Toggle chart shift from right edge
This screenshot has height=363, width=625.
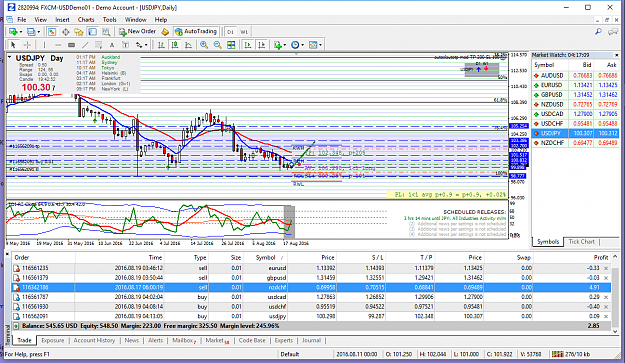coord(261,45)
